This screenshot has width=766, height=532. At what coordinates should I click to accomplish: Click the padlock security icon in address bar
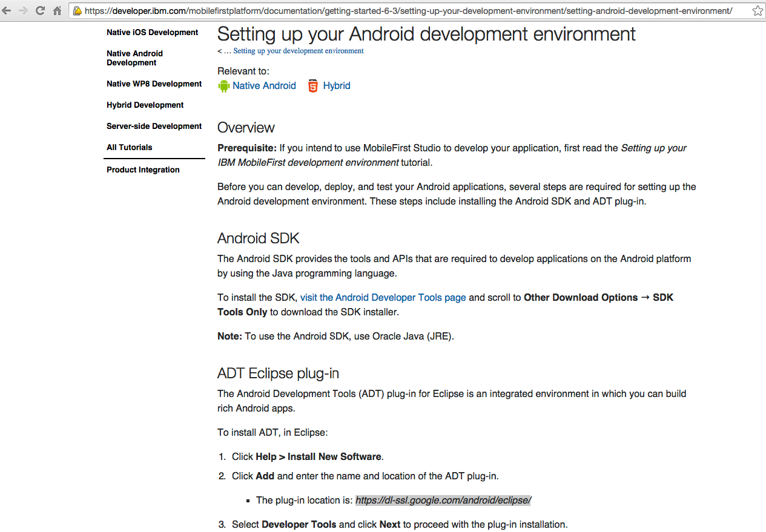click(x=78, y=11)
